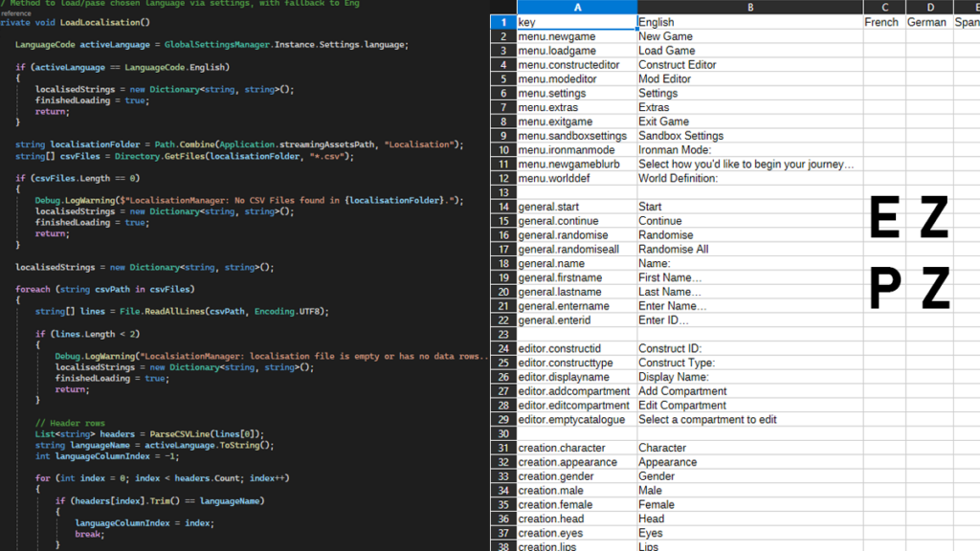Click the "German" language header cell
980x551 pixels.
point(929,22)
